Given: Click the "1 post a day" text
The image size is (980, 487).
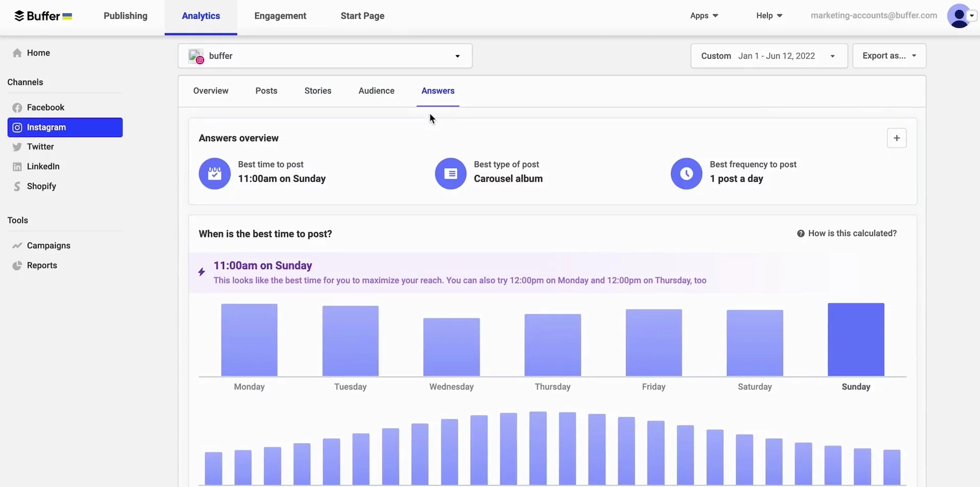Looking at the screenshot, I should (x=736, y=179).
